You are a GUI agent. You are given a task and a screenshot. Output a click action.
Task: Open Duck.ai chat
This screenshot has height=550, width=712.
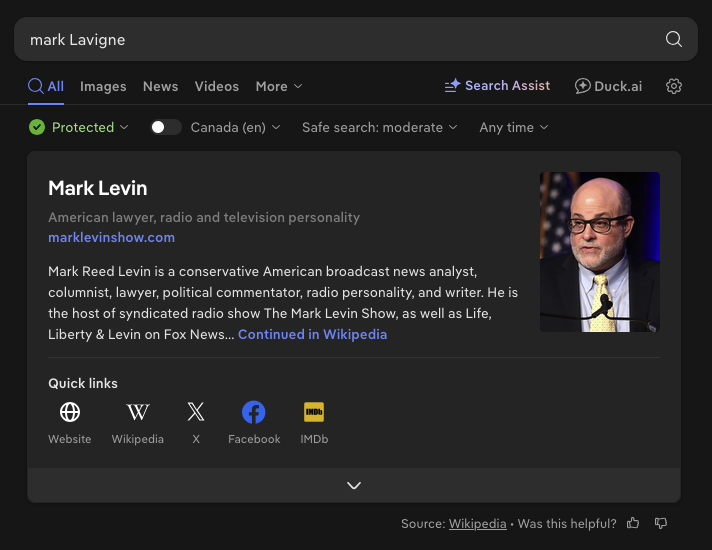(608, 86)
